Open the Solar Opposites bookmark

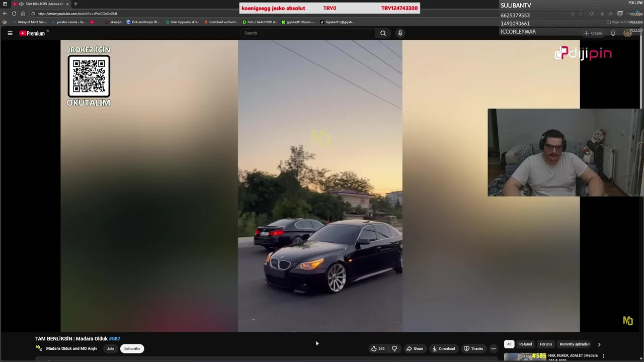pyautogui.click(x=182, y=22)
